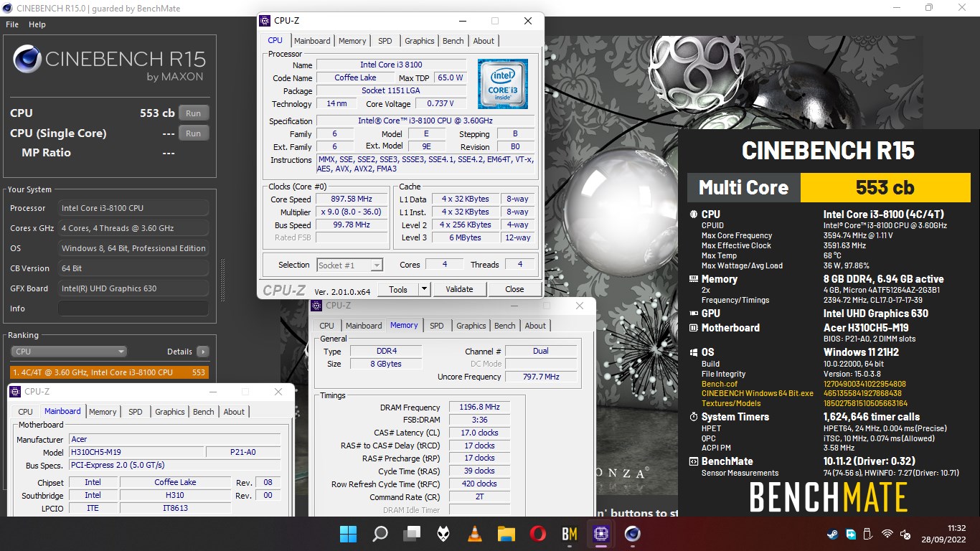The image size is (980, 551).
Task: Open the Wi-Fi network tray icon
Action: pos(887,534)
